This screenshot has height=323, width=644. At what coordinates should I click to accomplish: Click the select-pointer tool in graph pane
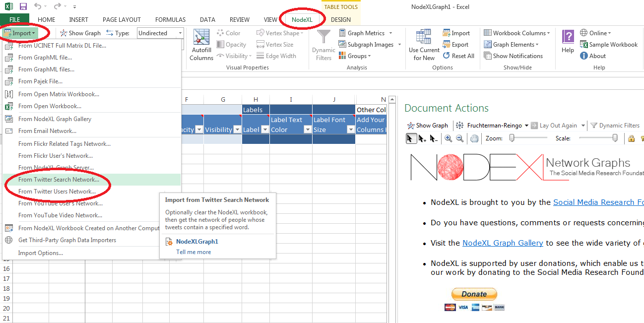[x=411, y=139]
